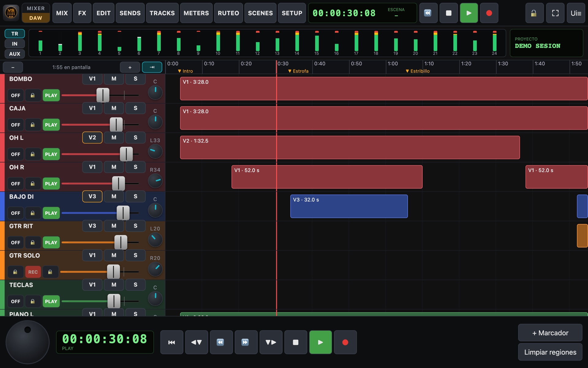Open the FX tab
The image size is (588, 368).
(x=82, y=13)
